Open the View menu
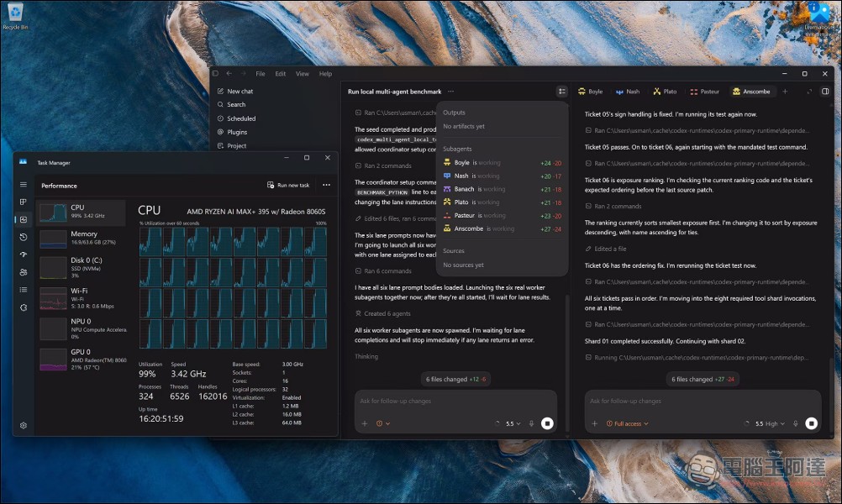 303,74
